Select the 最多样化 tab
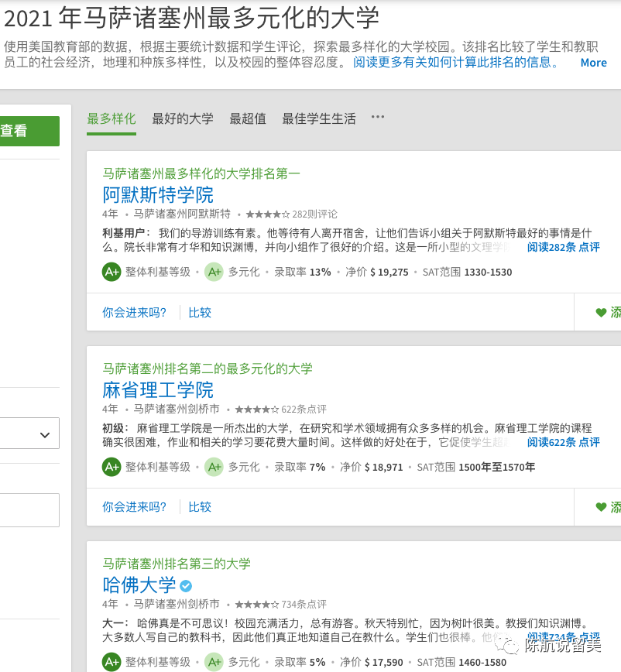Viewport: 621px width, 672px height. click(112, 118)
